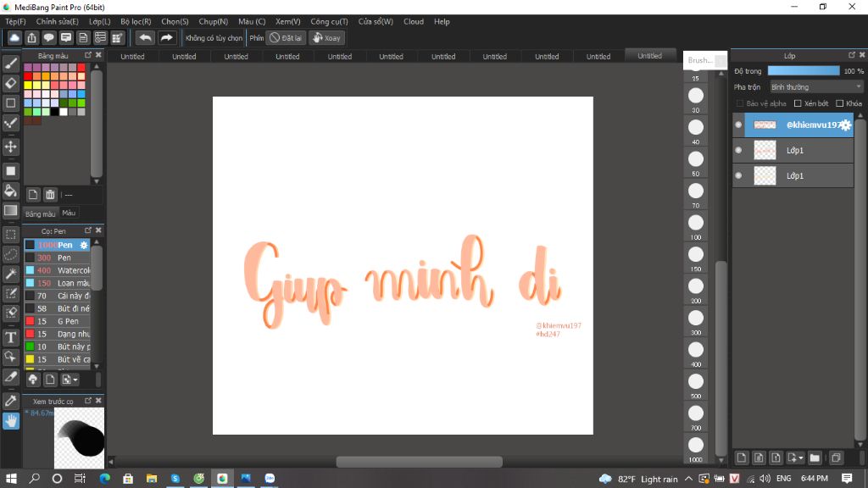
Task: Click the Độ trong opacity slider
Action: click(x=803, y=71)
